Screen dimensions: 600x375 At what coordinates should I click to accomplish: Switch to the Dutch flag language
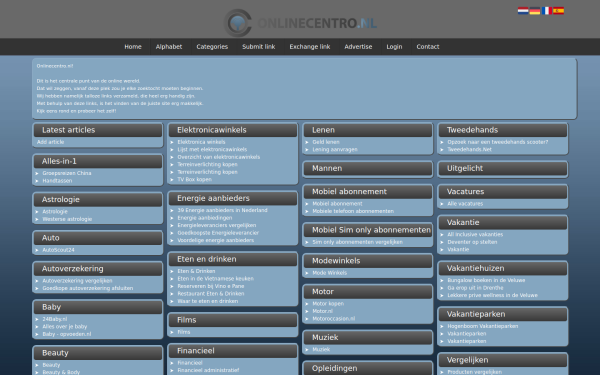[x=523, y=11]
